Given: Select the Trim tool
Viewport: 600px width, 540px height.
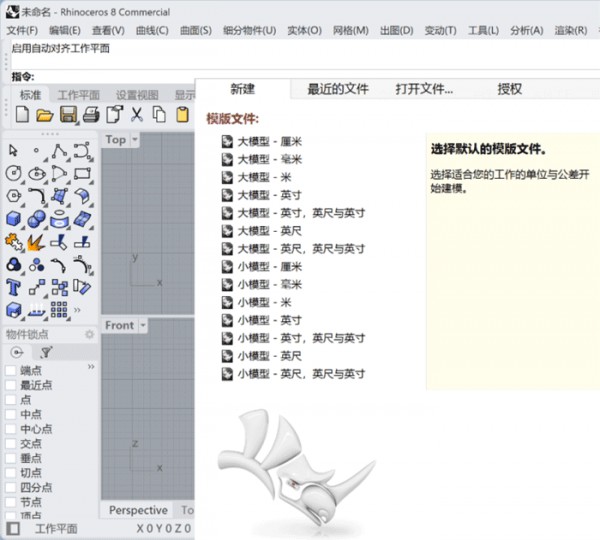Looking at the screenshot, I should (x=59, y=242).
